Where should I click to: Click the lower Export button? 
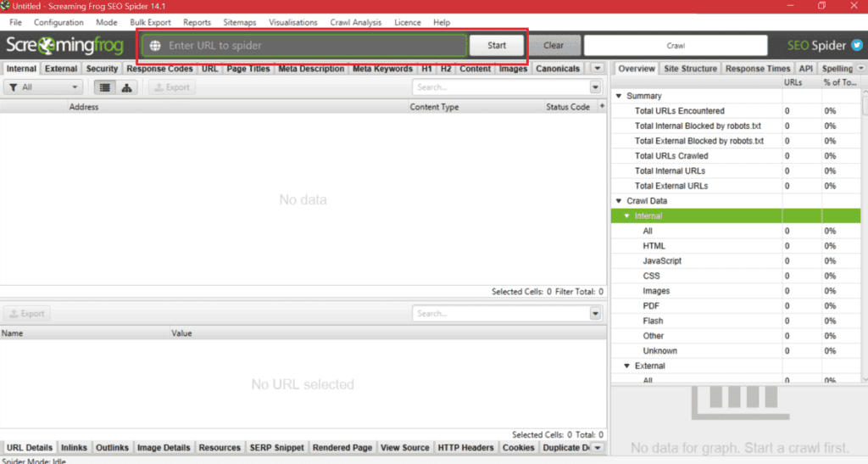click(x=27, y=314)
